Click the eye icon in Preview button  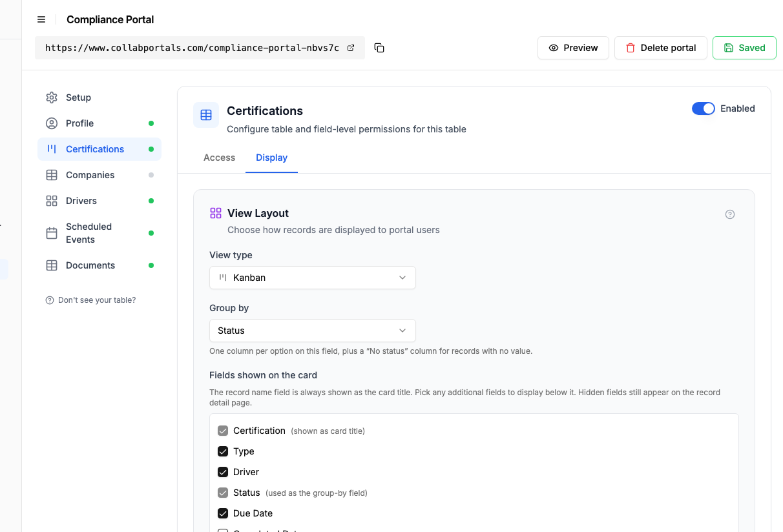[554, 48]
